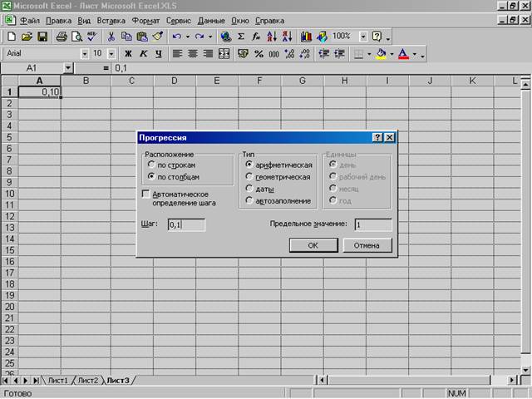Click the Open folder icon
532x399 pixels.
(27, 37)
